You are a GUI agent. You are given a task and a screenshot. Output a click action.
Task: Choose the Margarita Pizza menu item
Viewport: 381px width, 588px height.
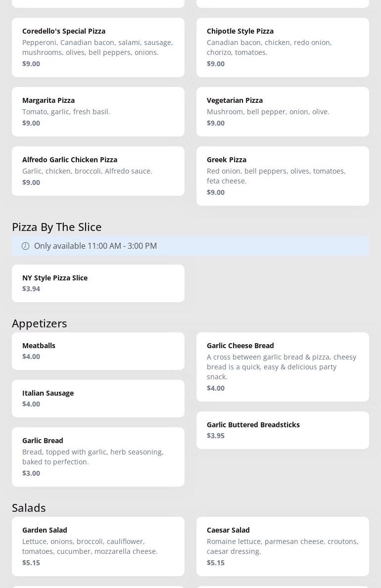click(x=98, y=112)
